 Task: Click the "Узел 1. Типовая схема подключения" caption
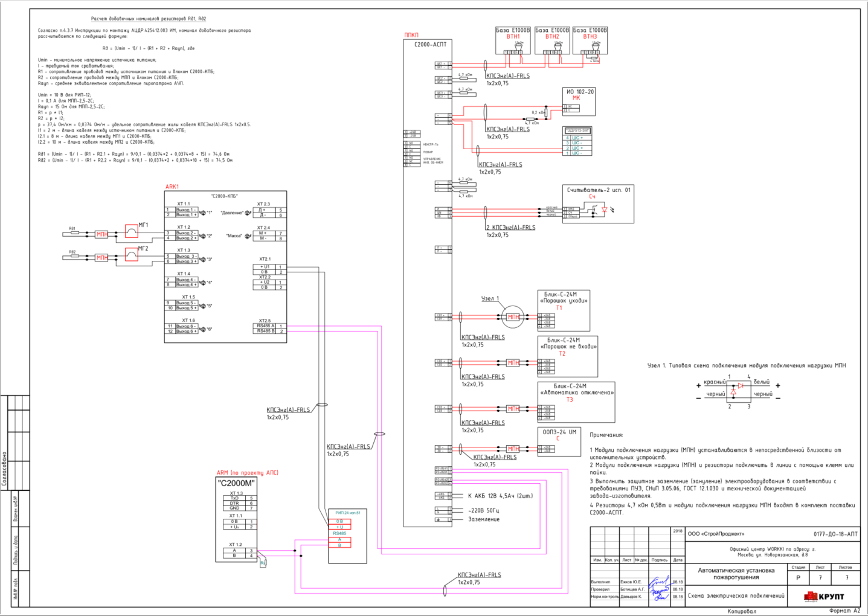747,365
